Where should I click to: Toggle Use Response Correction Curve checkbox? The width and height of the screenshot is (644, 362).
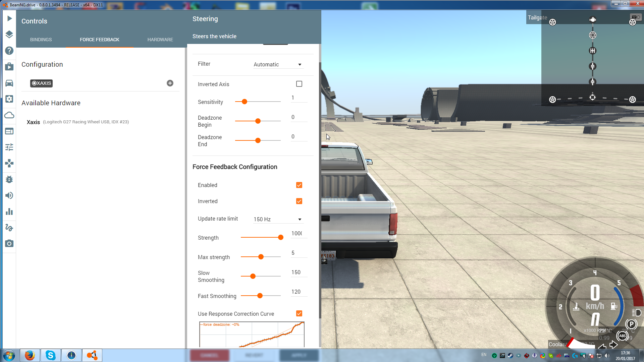click(299, 313)
